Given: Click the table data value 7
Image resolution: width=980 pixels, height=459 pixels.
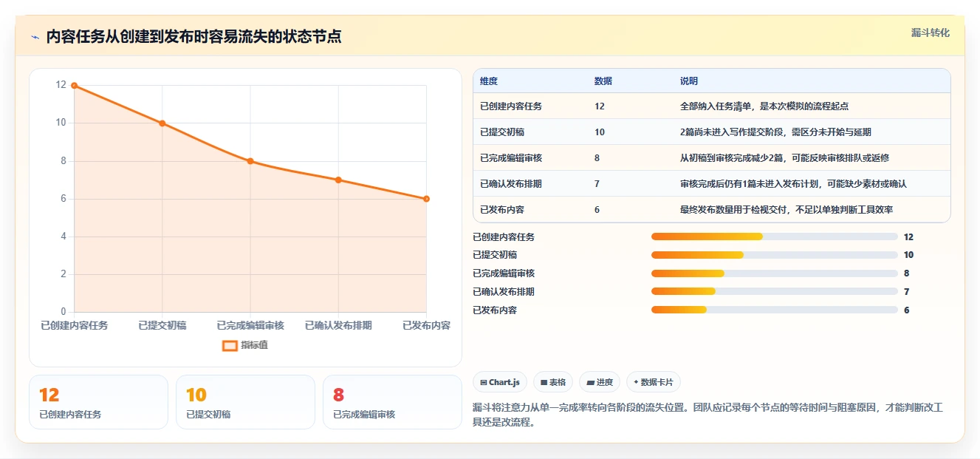Looking at the screenshot, I should click(597, 184).
